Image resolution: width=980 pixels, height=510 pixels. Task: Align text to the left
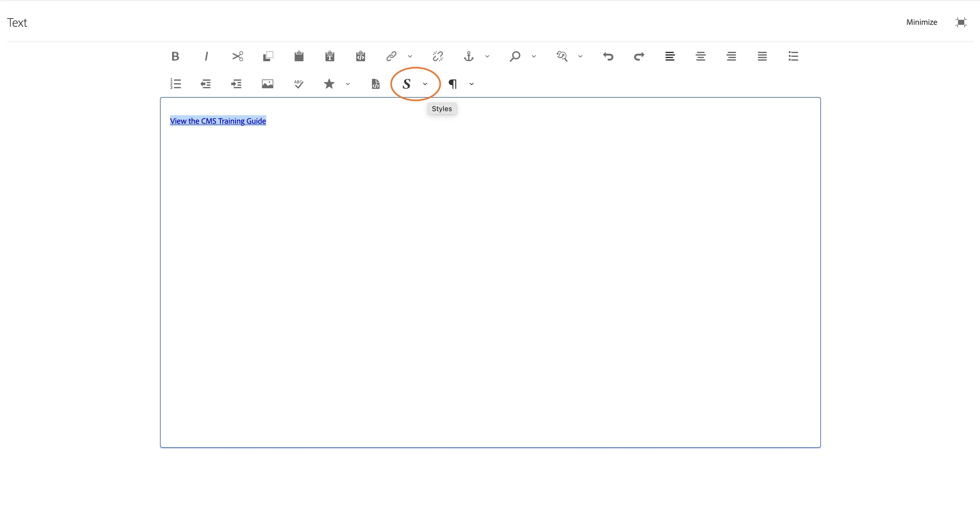[669, 56]
